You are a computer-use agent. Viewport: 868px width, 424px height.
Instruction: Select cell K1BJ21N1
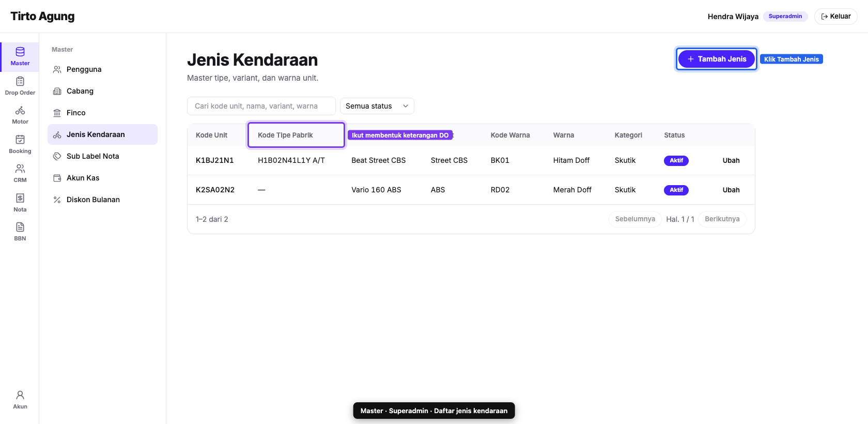pos(214,160)
